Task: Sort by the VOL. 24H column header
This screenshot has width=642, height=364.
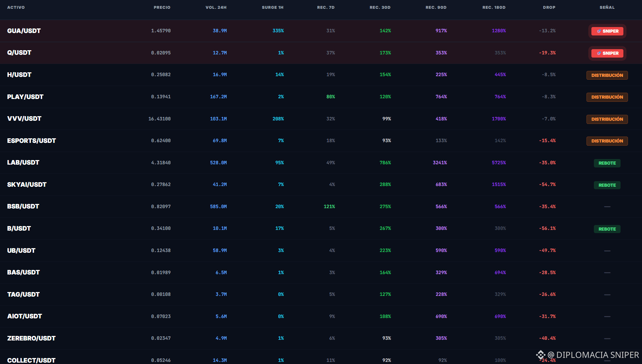Action: [x=216, y=7]
